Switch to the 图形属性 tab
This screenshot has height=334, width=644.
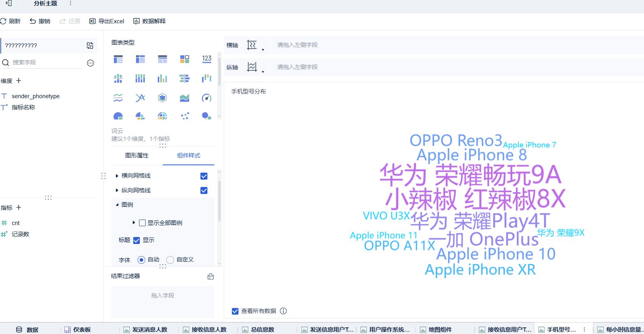137,155
